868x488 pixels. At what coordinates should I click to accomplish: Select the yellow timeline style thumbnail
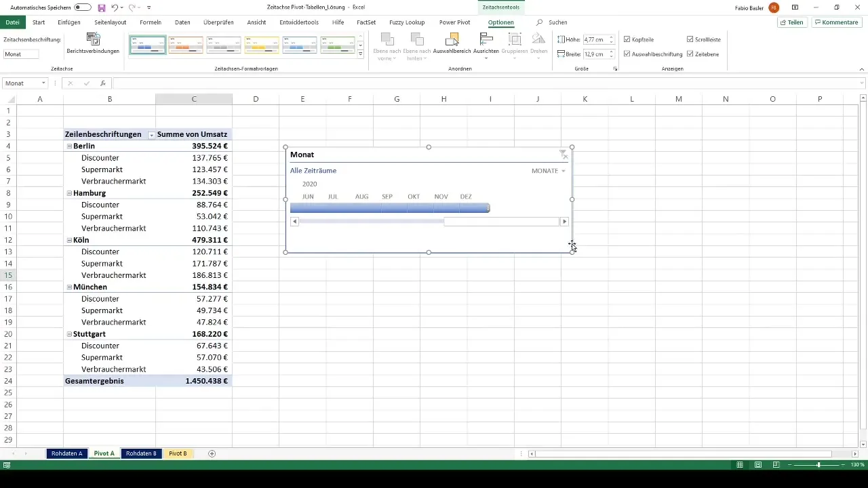point(262,45)
